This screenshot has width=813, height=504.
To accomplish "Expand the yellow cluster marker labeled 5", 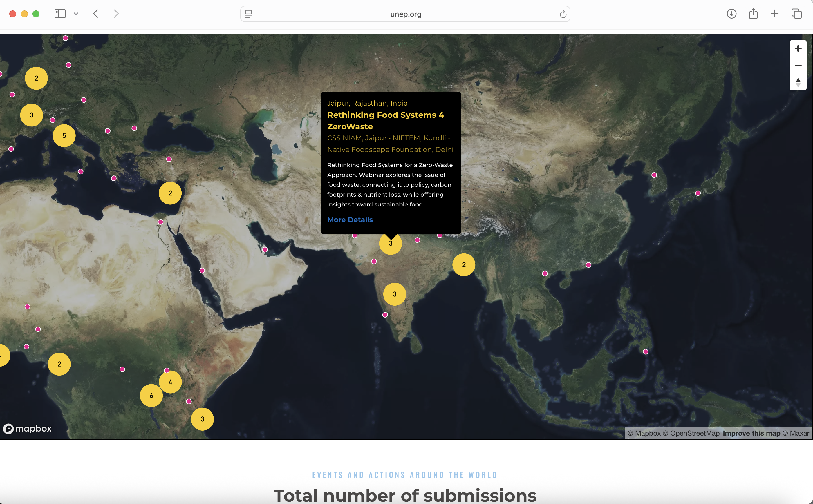I will pos(64,136).
